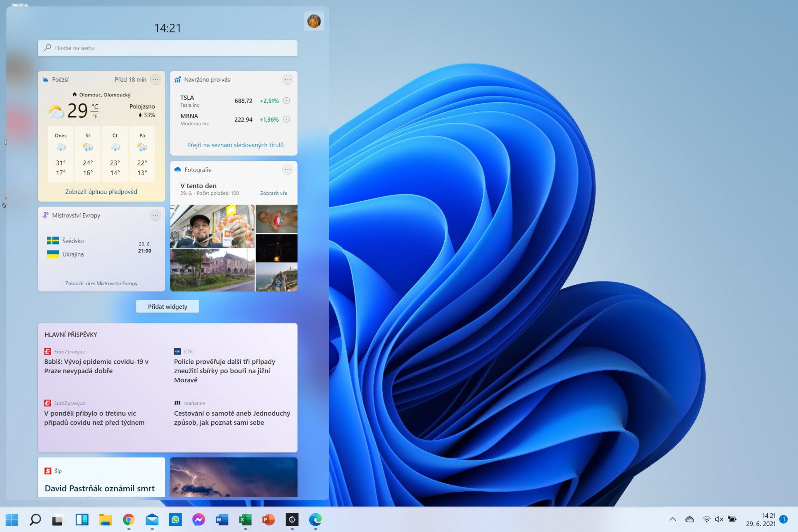Open clock and date in taskbar
The width and height of the screenshot is (798, 532).
pos(761,520)
